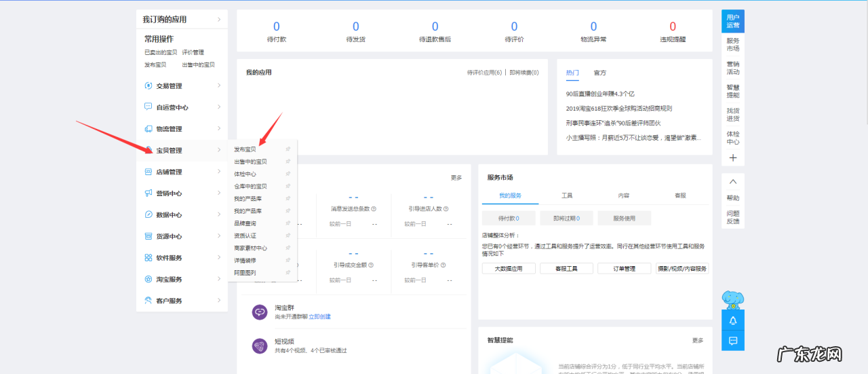This screenshot has width=868, height=374.
Task: Expand the 物流管理 chevron
Action: click(x=219, y=128)
